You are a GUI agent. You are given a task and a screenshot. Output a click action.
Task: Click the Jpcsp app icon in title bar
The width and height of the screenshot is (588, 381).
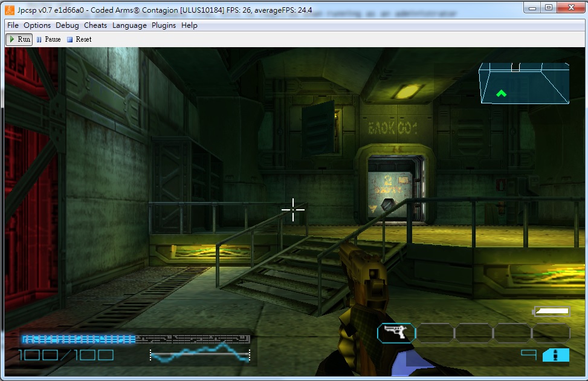click(x=10, y=10)
